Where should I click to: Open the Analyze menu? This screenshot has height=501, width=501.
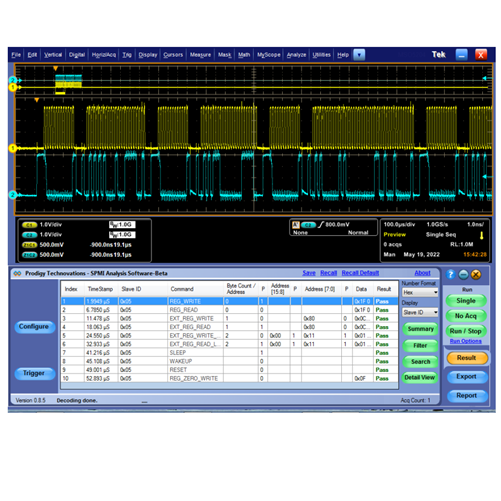coord(296,55)
